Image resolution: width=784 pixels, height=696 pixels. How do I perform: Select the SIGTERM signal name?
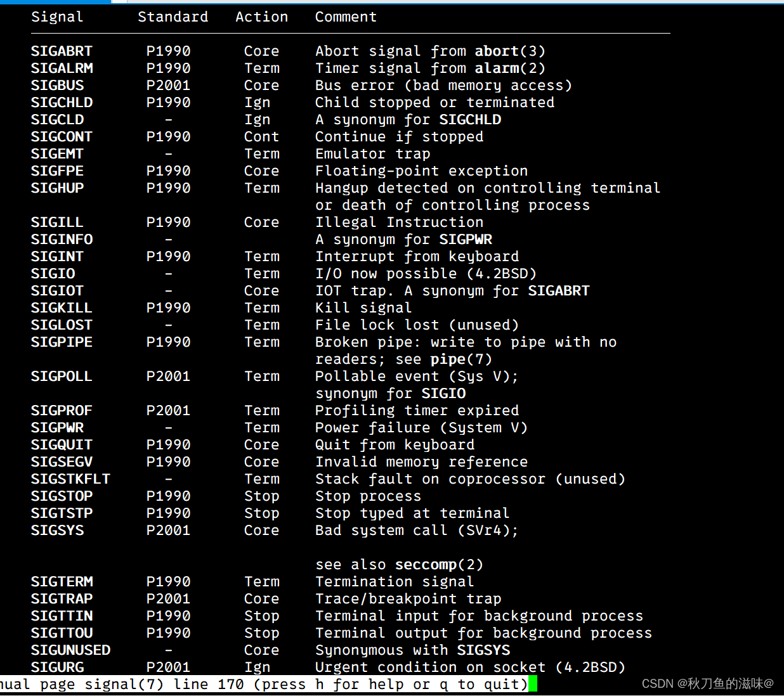pyautogui.click(x=62, y=582)
